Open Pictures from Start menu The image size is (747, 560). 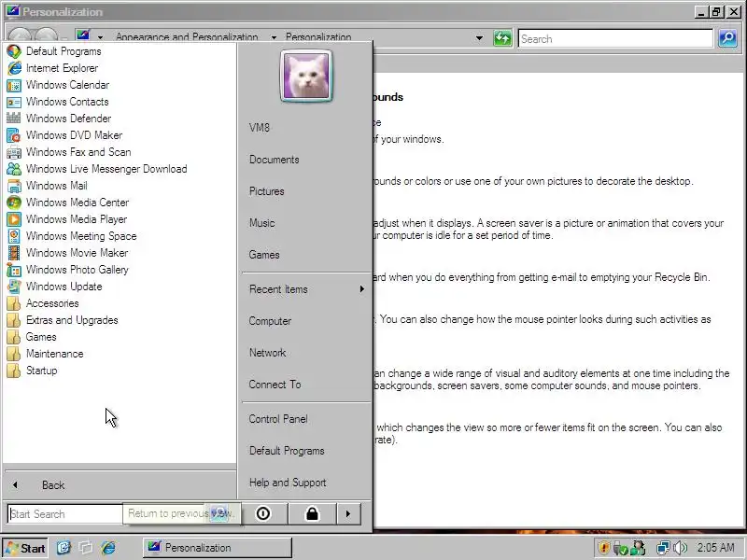click(x=266, y=191)
